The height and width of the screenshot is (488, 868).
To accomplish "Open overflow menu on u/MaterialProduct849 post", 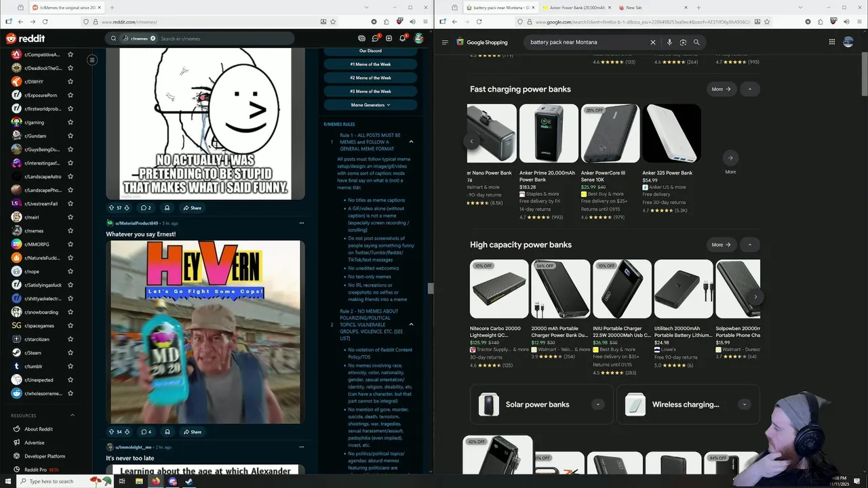I will pos(302,223).
